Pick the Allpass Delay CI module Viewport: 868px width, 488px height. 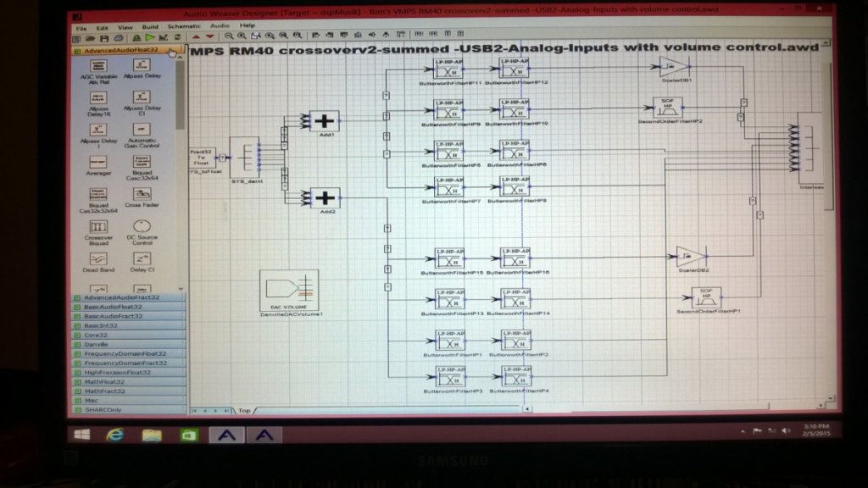click(x=142, y=97)
